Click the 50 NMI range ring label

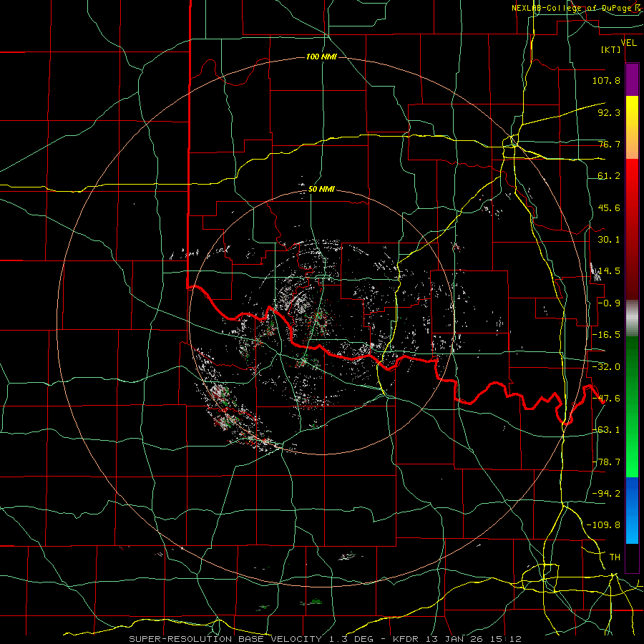321,190
